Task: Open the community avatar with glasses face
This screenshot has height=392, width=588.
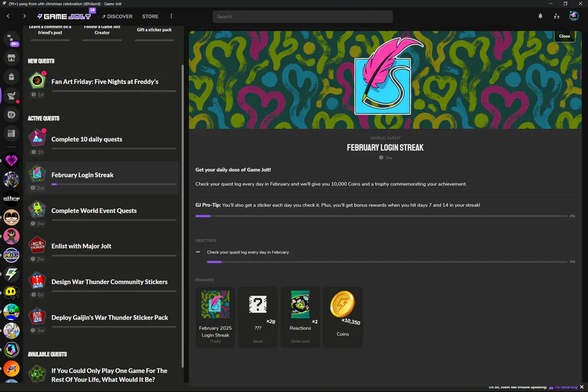Action: coord(11,217)
